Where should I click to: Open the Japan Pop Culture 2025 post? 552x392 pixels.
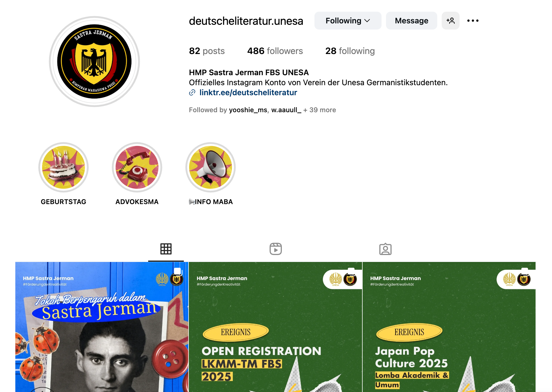pos(449,327)
